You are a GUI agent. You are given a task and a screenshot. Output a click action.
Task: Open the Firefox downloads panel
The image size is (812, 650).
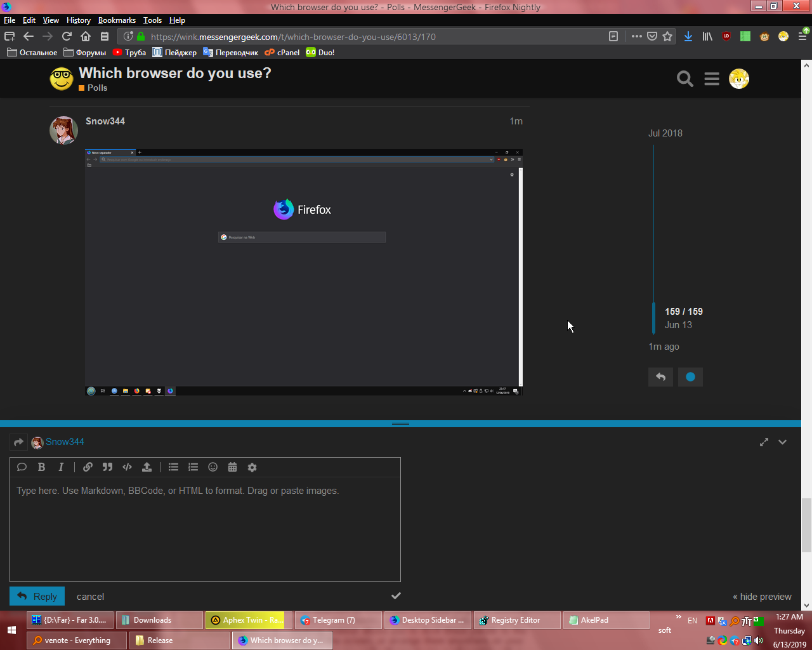688,37
